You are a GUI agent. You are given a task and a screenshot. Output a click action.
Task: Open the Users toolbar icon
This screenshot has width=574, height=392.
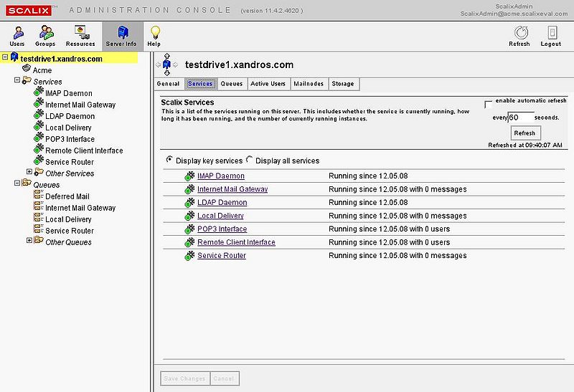point(17,34)
